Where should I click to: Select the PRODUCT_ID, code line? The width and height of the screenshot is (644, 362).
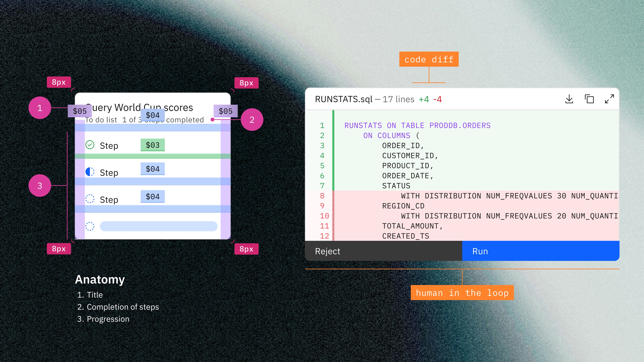click(x=408, y=165)
